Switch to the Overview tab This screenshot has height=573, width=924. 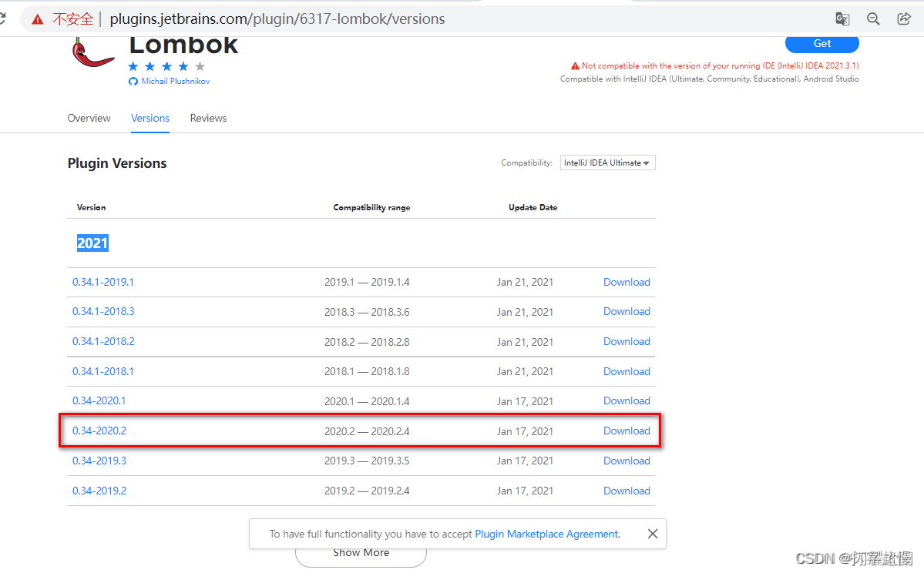(89, 118)
